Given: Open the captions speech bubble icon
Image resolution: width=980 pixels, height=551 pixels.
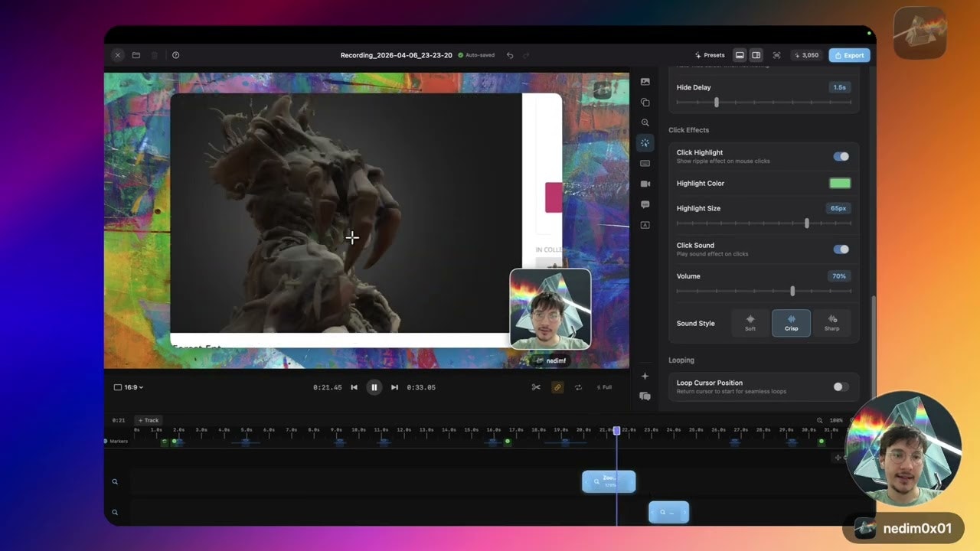Looking at the screenshot, I should point(645,204).
